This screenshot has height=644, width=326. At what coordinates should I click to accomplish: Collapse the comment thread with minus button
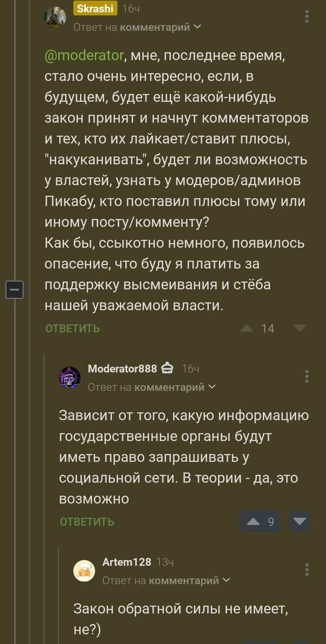(x=14, y=290)
